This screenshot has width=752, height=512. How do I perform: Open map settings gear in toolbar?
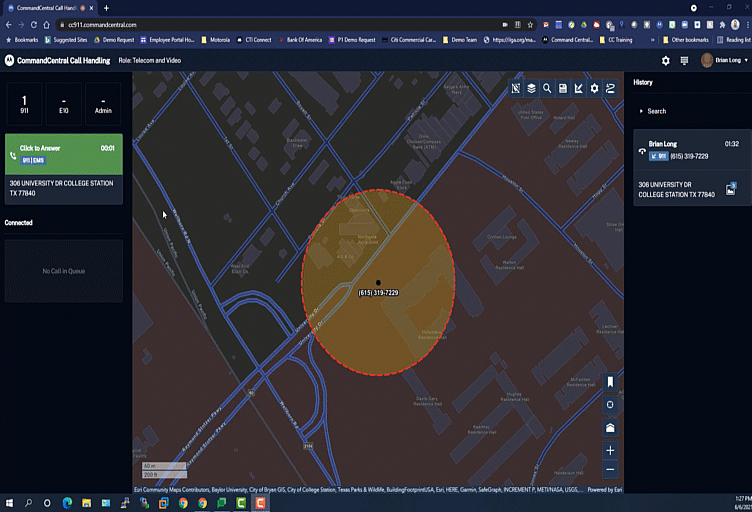coord(595,88)
